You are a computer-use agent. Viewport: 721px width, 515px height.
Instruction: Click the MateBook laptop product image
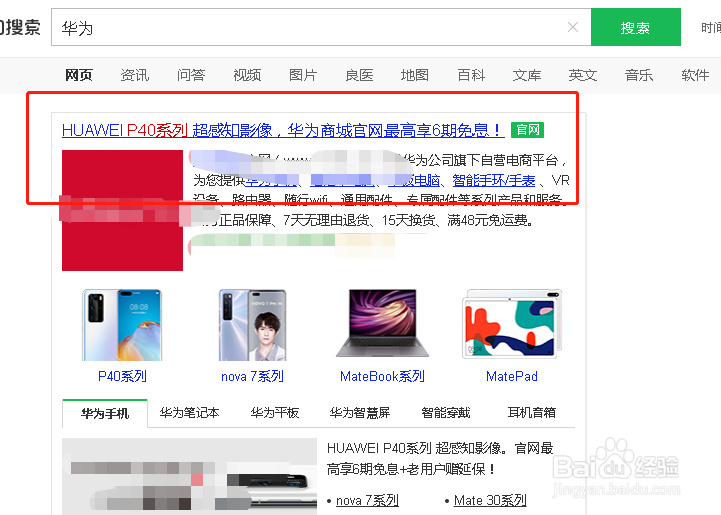pyautogui.click(x=383, y=323)
